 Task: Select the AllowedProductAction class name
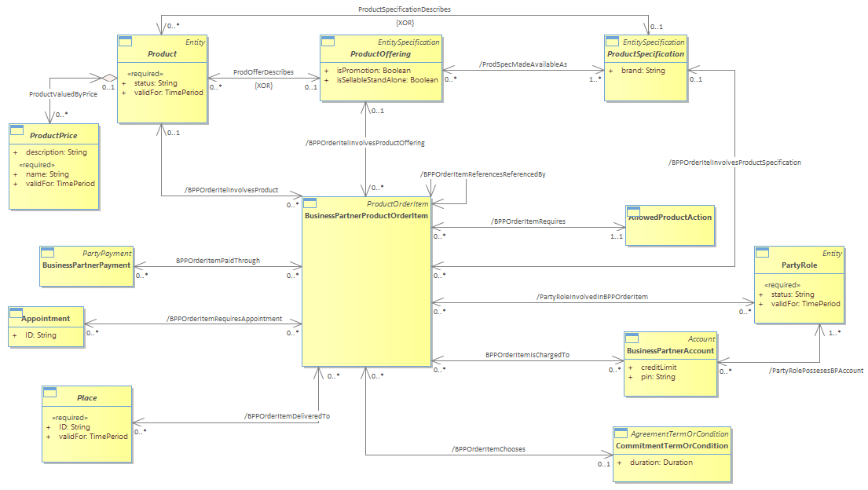(670, 217)
